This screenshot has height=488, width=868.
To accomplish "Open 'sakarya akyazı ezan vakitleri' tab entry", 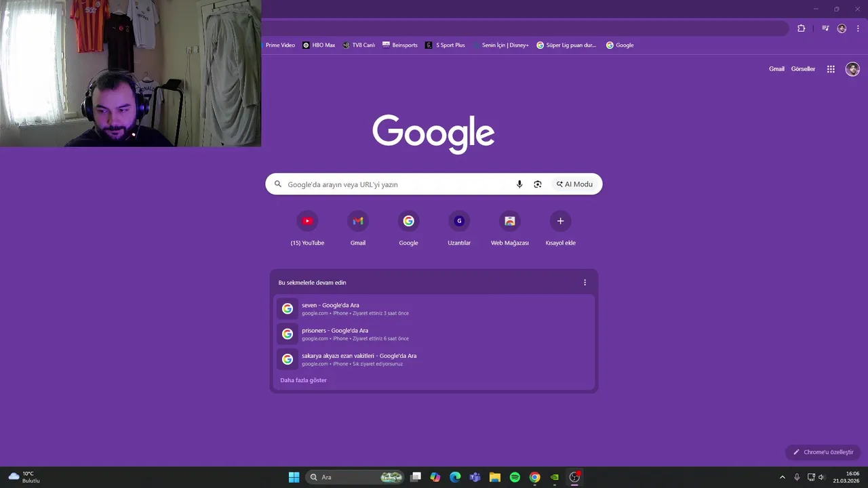I will tap(434, 359).
